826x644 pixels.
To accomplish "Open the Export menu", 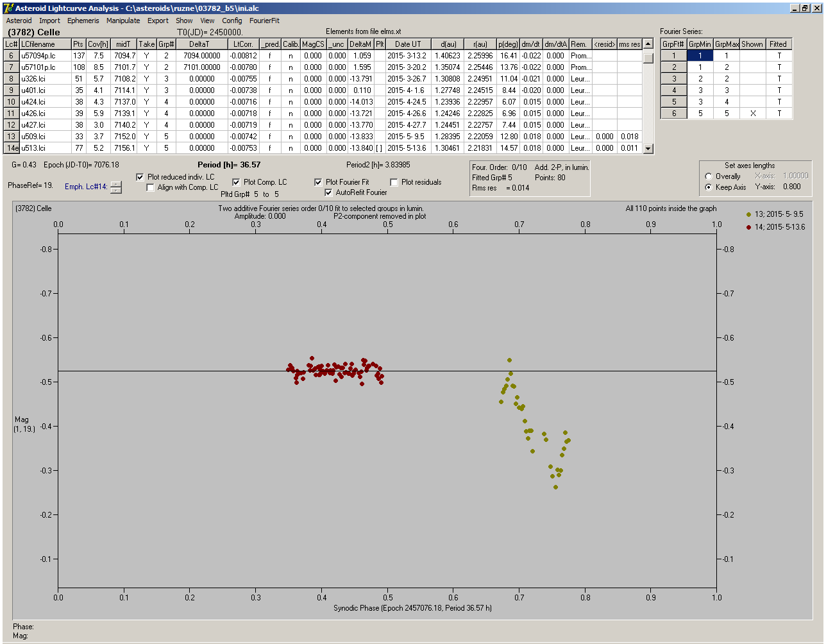I will (158, 21).
